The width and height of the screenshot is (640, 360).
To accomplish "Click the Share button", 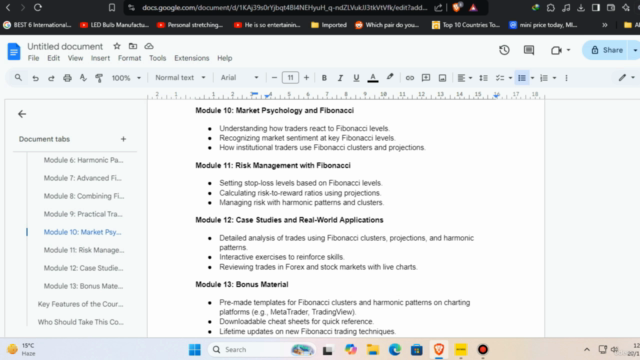I will [x=606, y=50].
